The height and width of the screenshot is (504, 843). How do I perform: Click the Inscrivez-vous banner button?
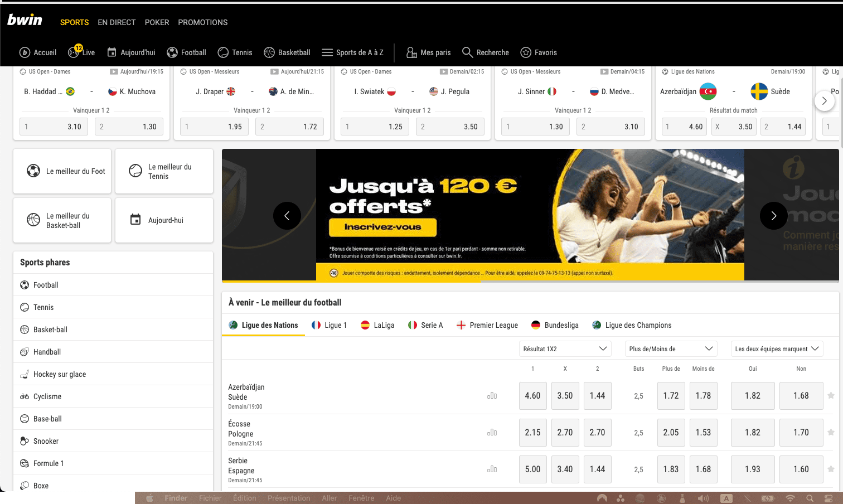tap(382, 227)
